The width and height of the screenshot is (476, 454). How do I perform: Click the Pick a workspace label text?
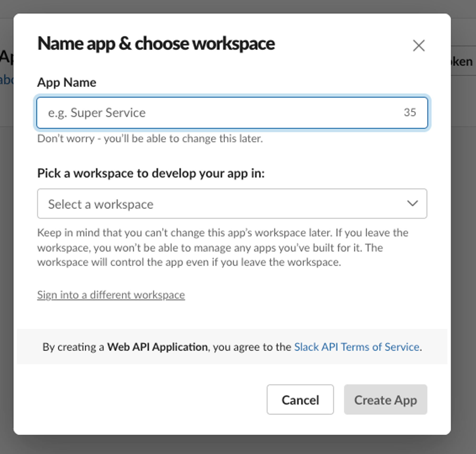click(151, 173)
